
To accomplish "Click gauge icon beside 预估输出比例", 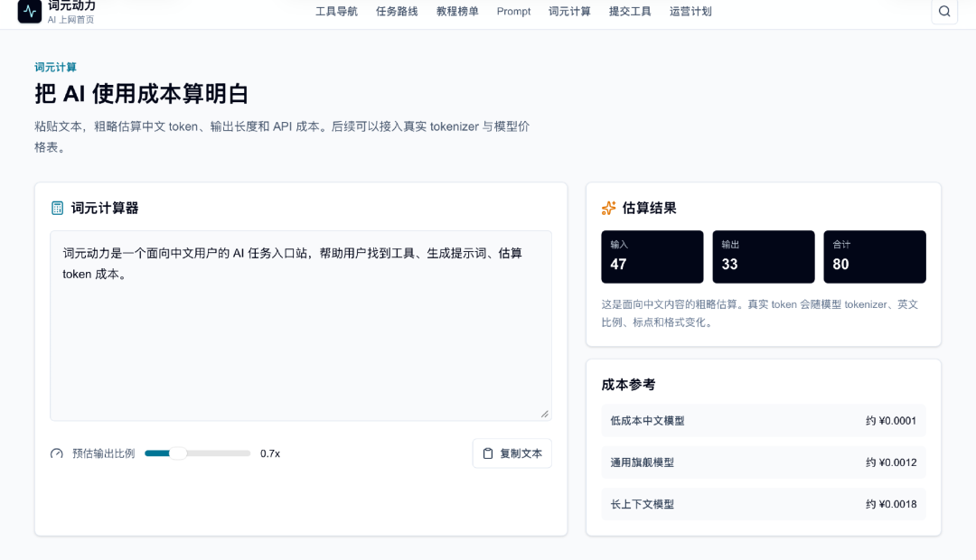I will 57,453.
